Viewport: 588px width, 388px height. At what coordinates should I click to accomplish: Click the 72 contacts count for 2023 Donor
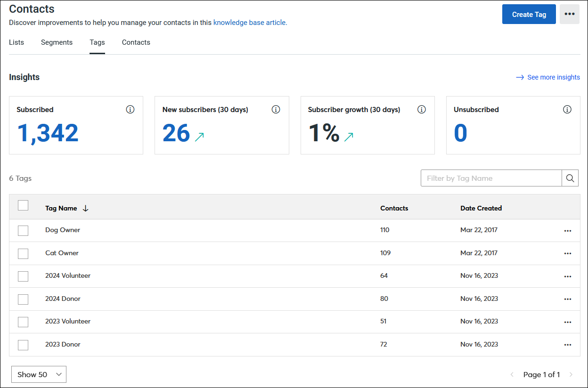click(x=384, y=344)
